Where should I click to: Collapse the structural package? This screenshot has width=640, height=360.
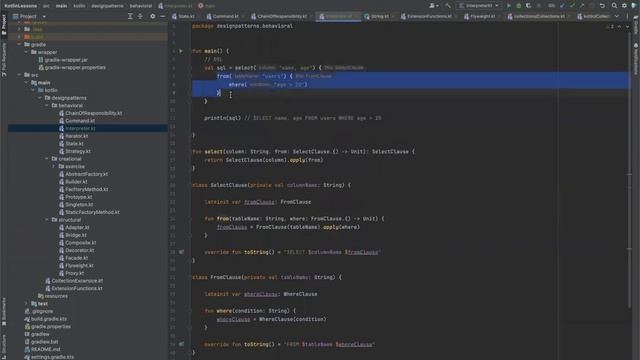[47, 220]
